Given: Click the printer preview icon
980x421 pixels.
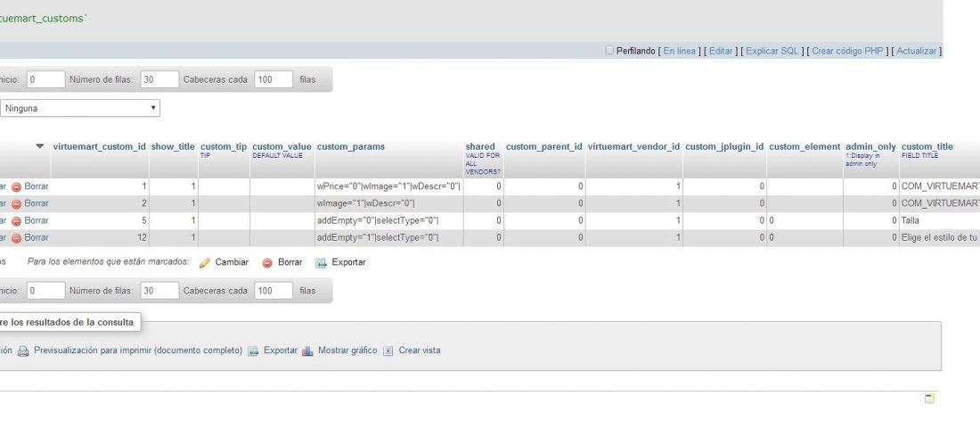Looking at the screenshot, I should click(x=23, y=351).
